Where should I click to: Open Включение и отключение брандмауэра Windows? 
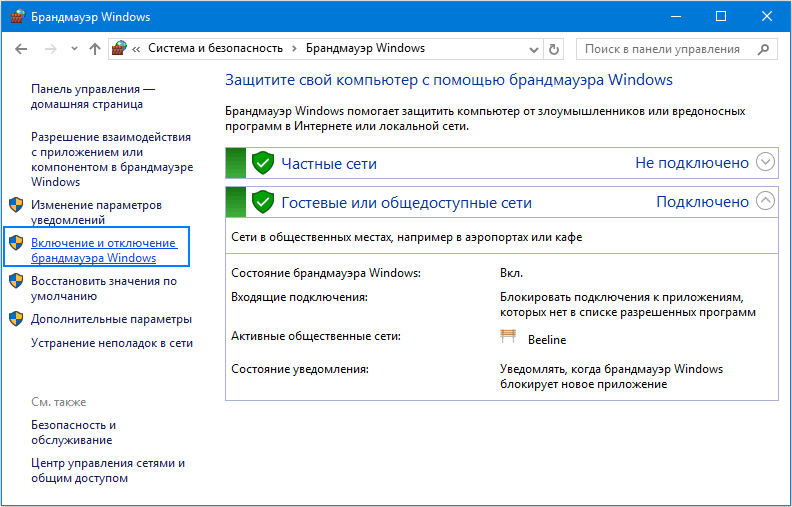tap(103, 250)
